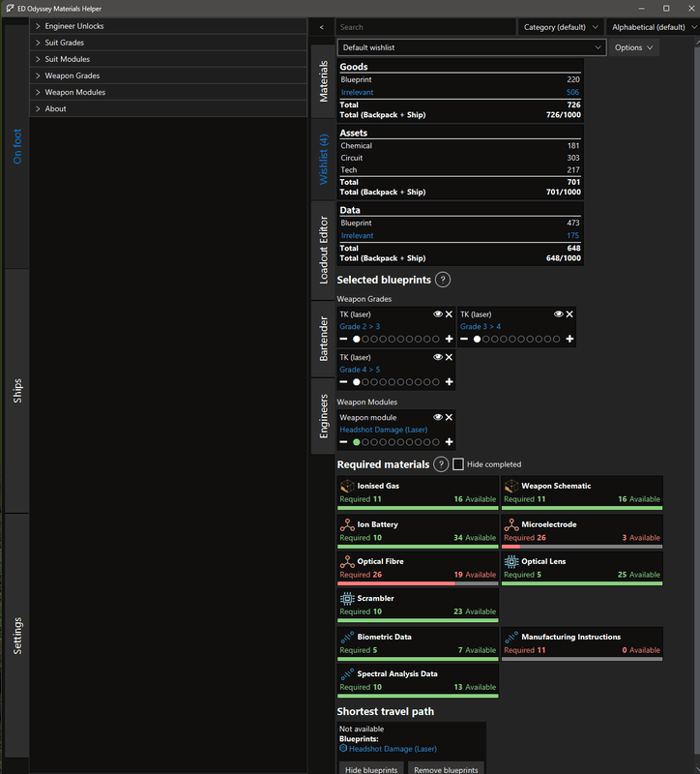Decrease quantity of Grade 4 > 5 blueprint

pyautogui.click(x=343, y=382)
